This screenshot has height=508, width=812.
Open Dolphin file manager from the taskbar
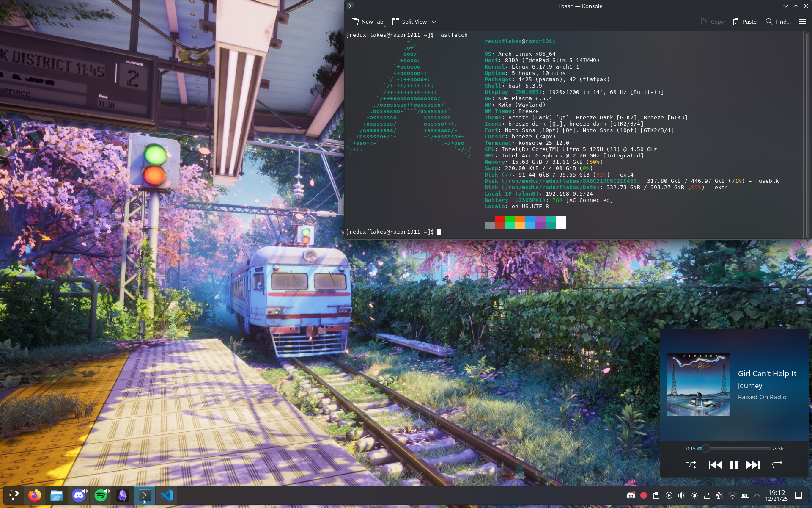point(56,495)
